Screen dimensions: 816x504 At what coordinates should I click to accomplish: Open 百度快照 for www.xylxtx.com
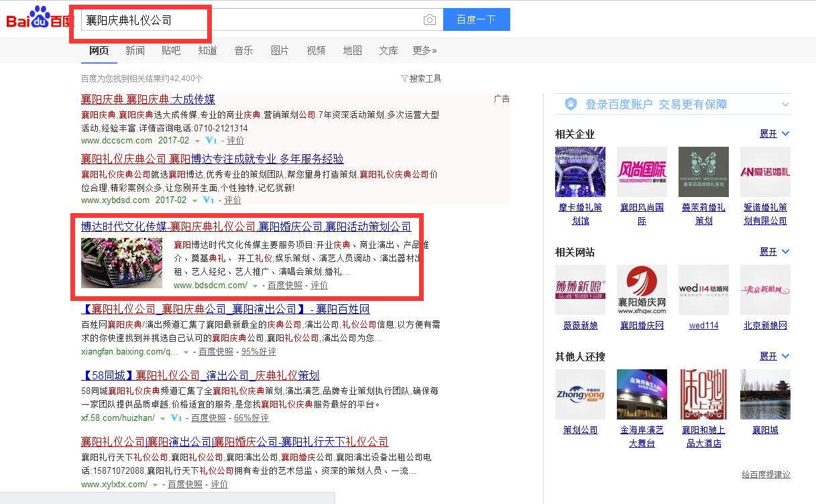(185, 485)
